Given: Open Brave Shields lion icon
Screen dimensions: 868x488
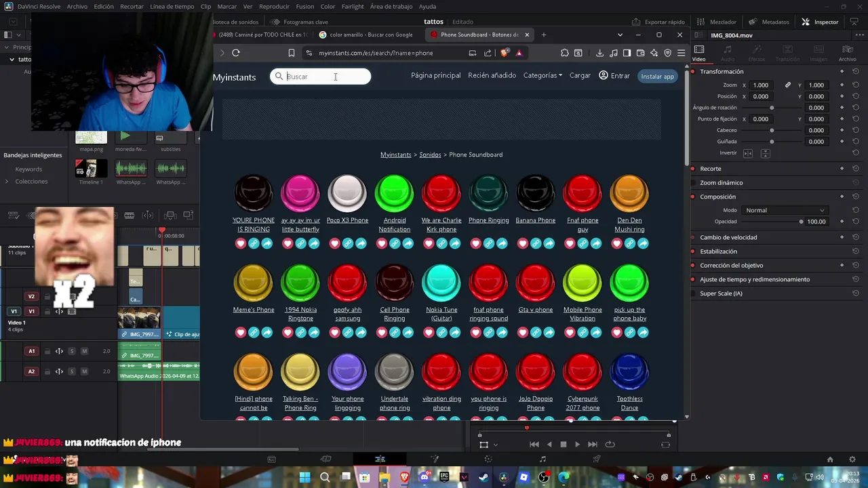Looking at the screenshot, I should coord(505,53).
